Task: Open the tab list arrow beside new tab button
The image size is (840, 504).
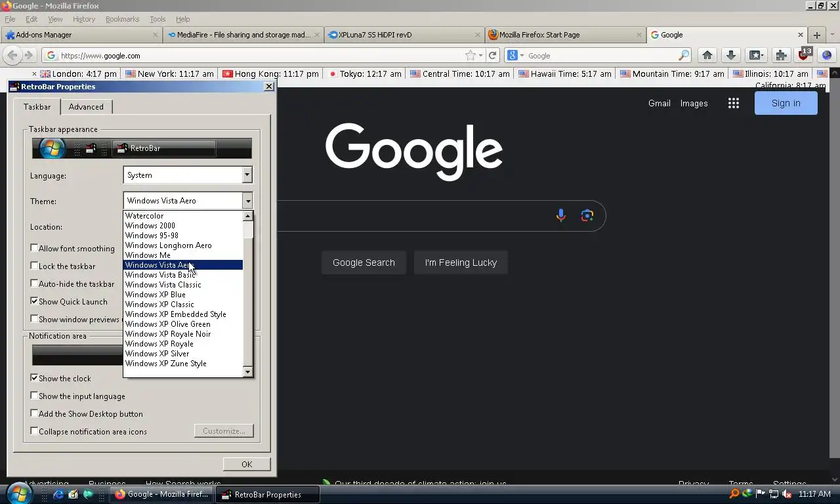Action: [832, 35]
